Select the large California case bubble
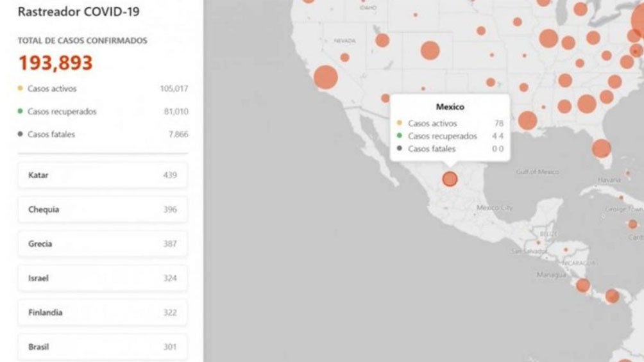 (325, 78)
